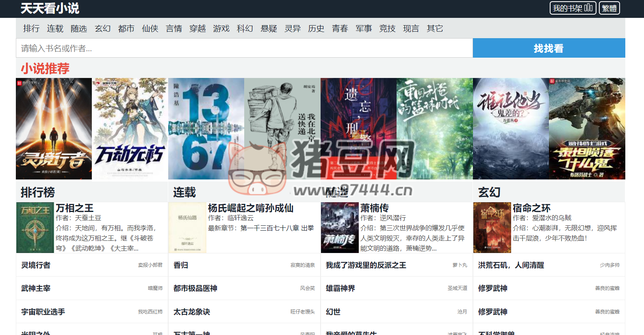
Task: Open 萧楠传 cover thumbnail
Action: 340,227
